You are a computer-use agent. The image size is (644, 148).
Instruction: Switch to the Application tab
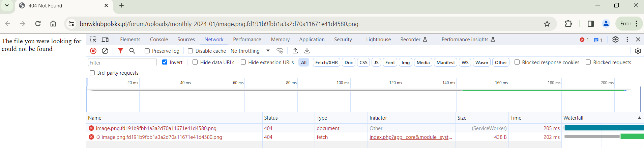pos(312,40)
